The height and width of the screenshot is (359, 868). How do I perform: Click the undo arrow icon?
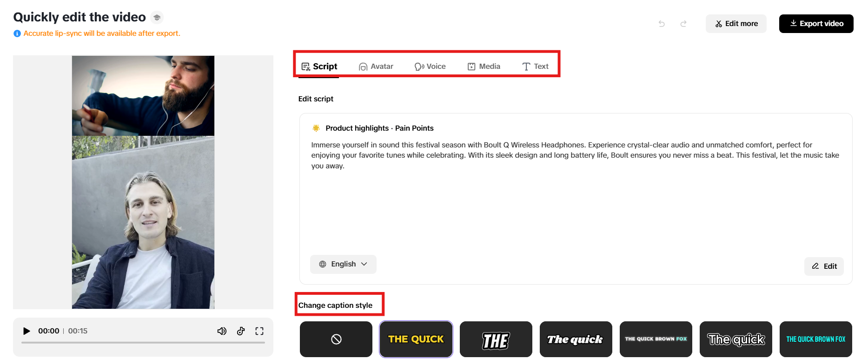(662, 24)
